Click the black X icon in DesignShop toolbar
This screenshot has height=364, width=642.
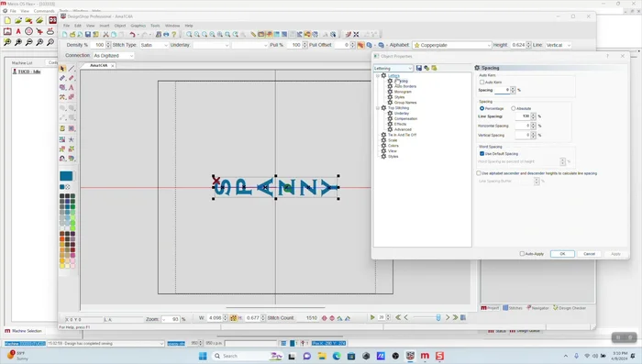click(x=356, y=35)
